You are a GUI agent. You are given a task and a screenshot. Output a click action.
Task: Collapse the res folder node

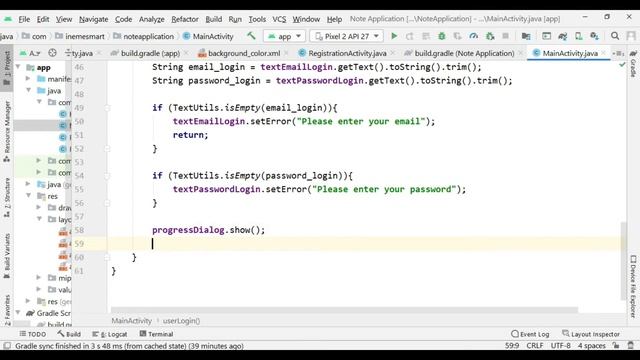[29, 196]
